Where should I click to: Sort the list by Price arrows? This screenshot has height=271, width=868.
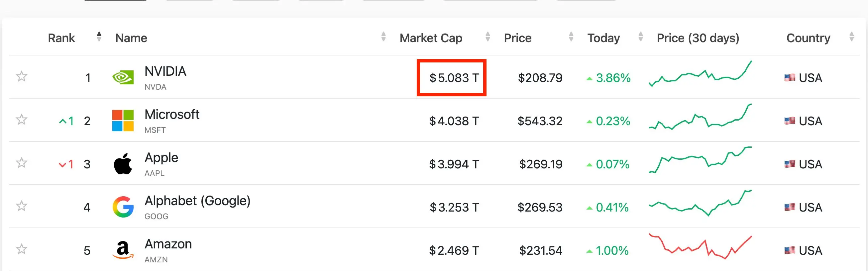(571, 37)
